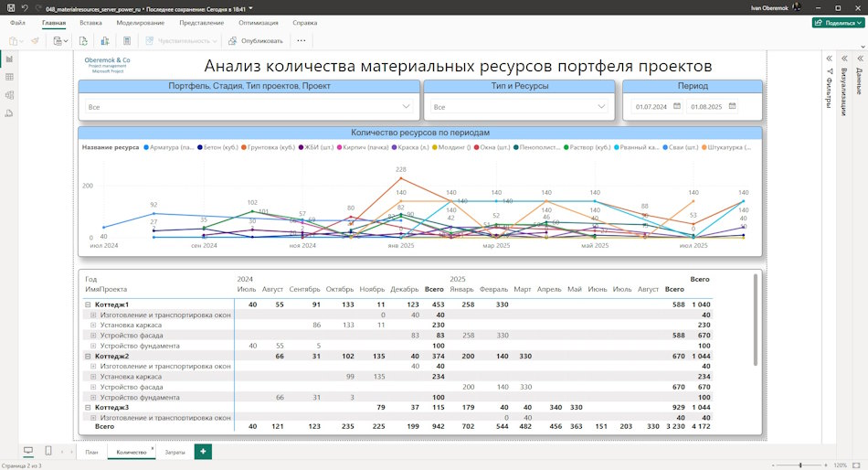Viewport: 868px width, 470px height.
Task: Click the Paste clipboard icon in the ribbon
Action: pos(14,40)
